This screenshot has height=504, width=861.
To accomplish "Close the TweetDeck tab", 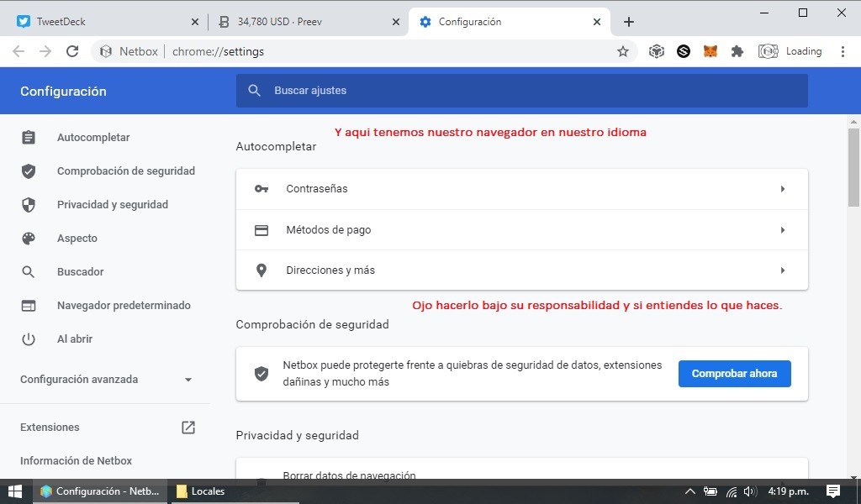I will (x=194, y=22).
